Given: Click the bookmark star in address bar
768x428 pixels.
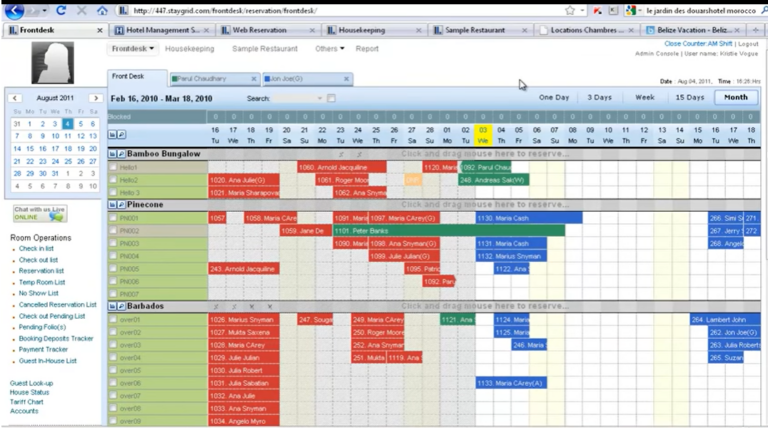Looking at the screenshot, I should (x=570, y=10).
